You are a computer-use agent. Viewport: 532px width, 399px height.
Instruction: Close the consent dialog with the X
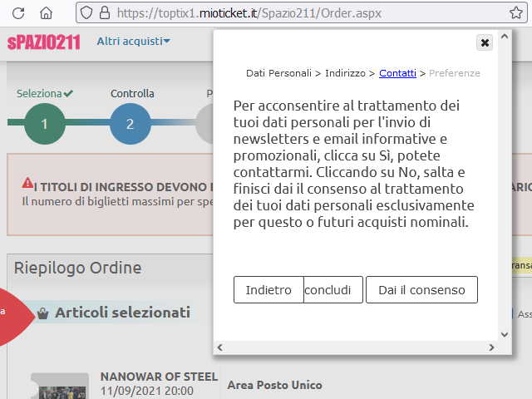(485, 42)
